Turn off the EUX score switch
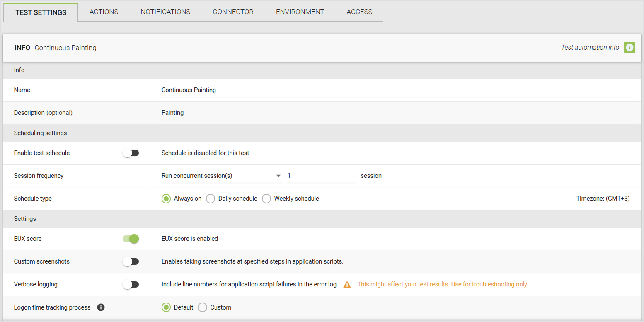This screenshot has width=644, height=322. click(x=131, y=239)
